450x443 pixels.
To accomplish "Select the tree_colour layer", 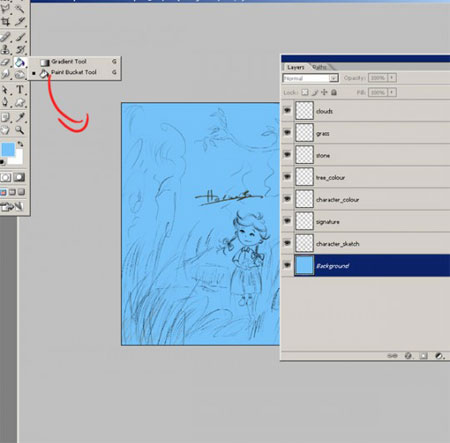I will pos(366,177).
